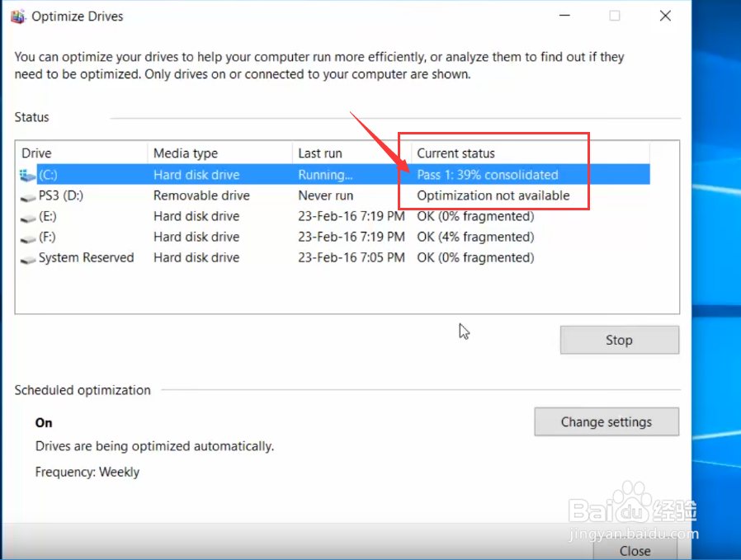Click the Optimize Drives title bar icon
This screenshot has width=741, height=560.
coord(17,16)
